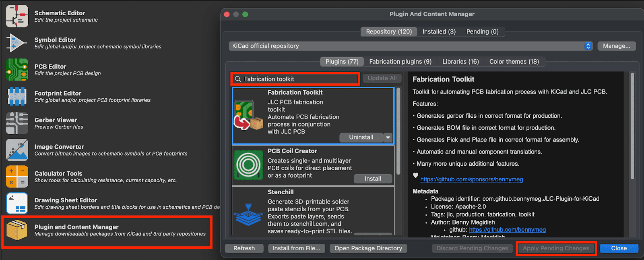Click the plugin list vertical scrollbar

(398, 131)
